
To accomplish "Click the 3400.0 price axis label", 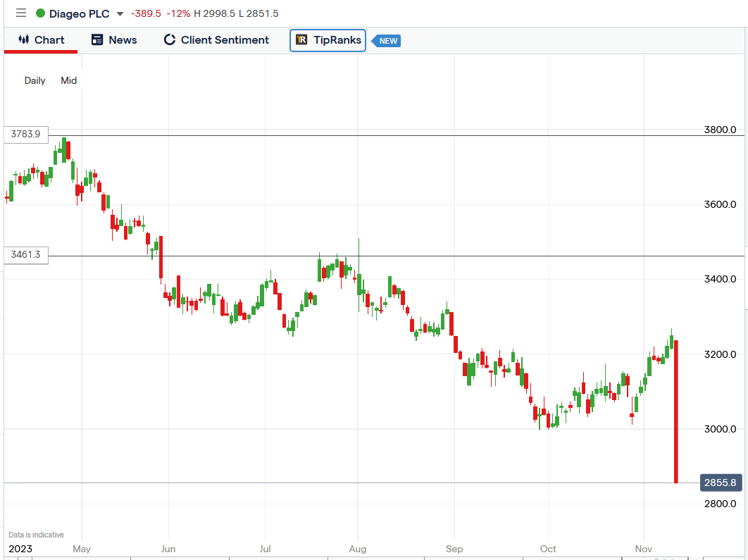I will coord(720,279).
